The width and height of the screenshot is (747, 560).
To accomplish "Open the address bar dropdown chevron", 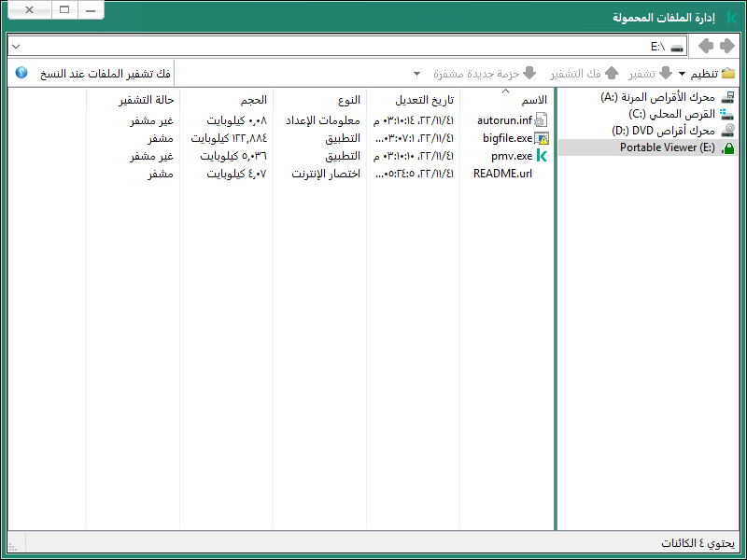I will pyautogui.click(x=15, y=45).
